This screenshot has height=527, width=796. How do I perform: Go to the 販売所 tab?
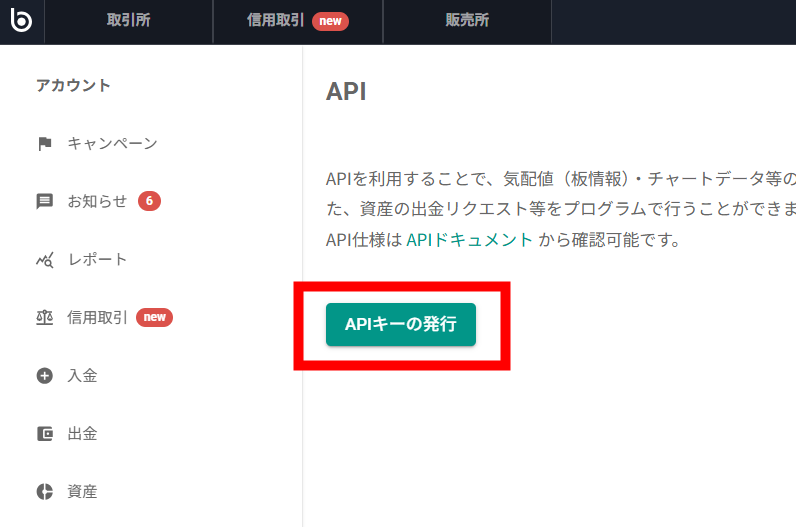click(x=467, y=21)
